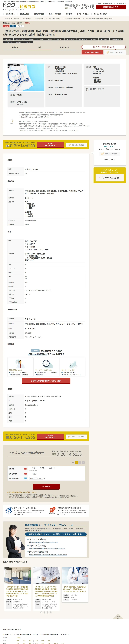Click STEP indicator number 3
The height and width of the screenshot is (644, 129).
click(83, 462)
